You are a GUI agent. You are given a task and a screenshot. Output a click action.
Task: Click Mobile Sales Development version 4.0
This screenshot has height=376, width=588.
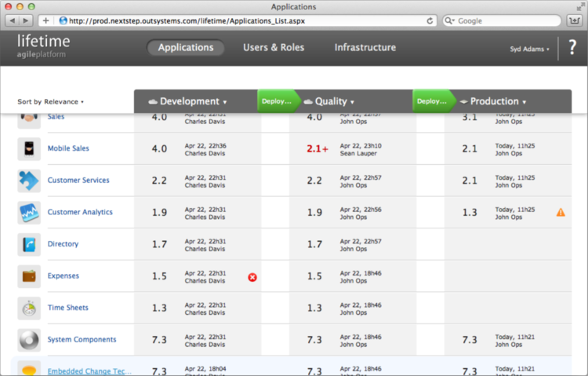point(159,148)
